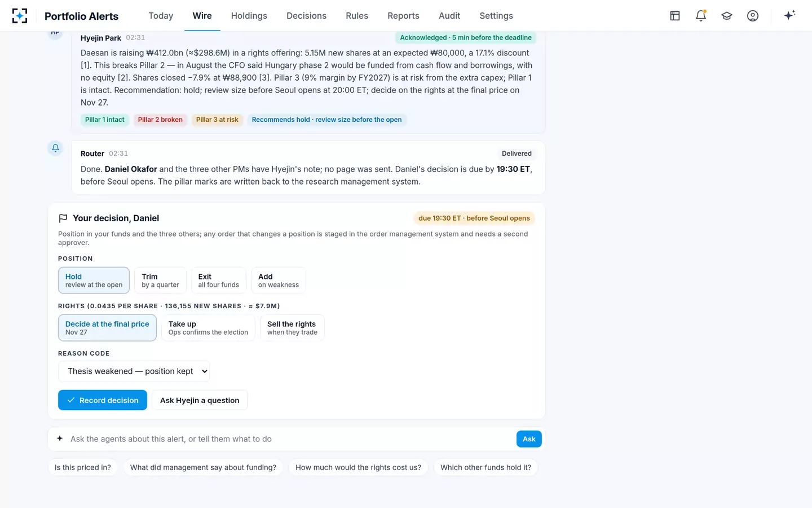Click the Ask the agents input field

[x=289, y=439]
